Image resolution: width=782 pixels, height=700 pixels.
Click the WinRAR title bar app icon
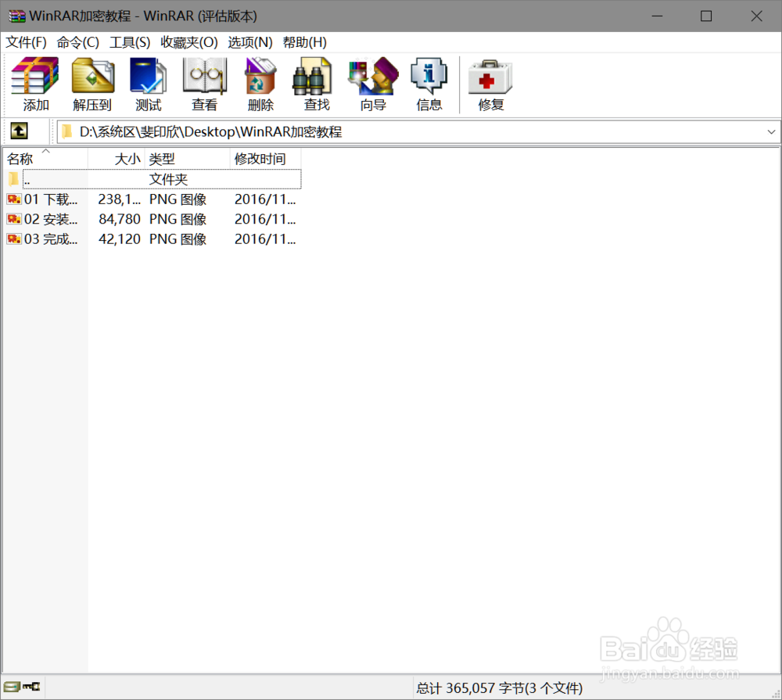coord(17,16)
